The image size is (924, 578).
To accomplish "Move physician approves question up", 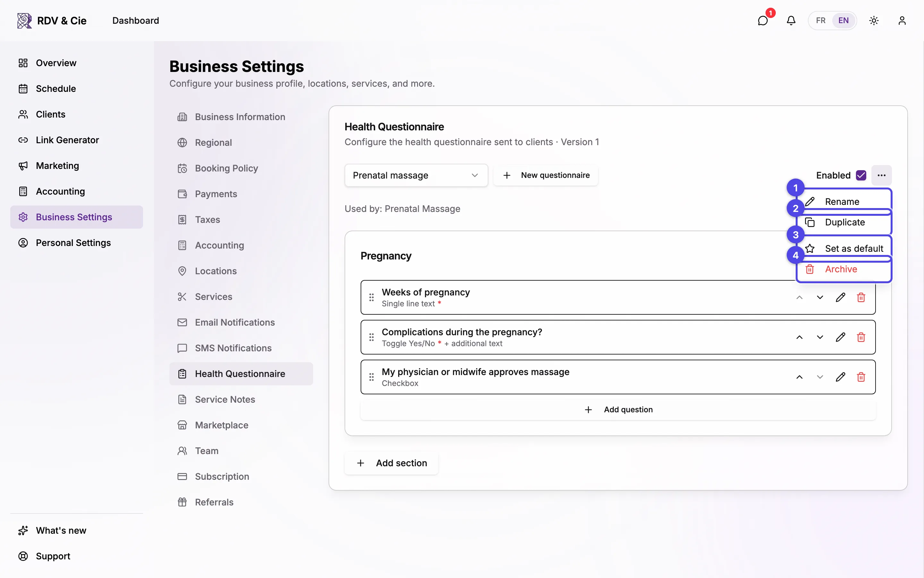I will tap(799, 377).
